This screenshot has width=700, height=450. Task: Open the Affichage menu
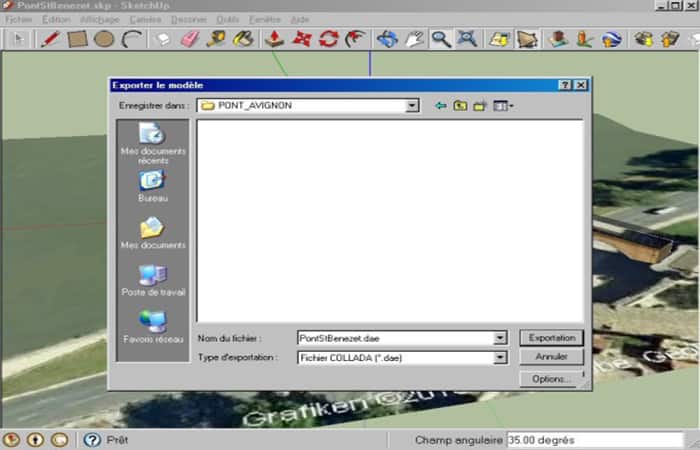[100, 20]
